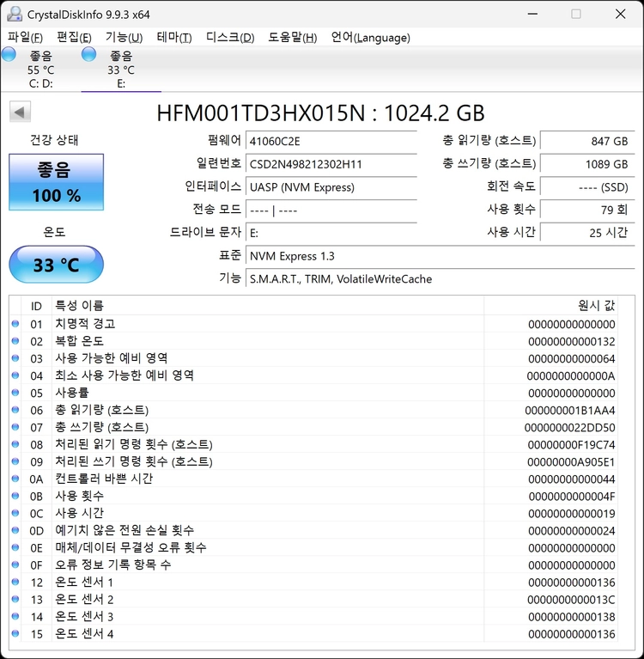Click the 특성 이름 column header
Image resolution: width=644 pixels, height=659 pixels.
(268, 306)
